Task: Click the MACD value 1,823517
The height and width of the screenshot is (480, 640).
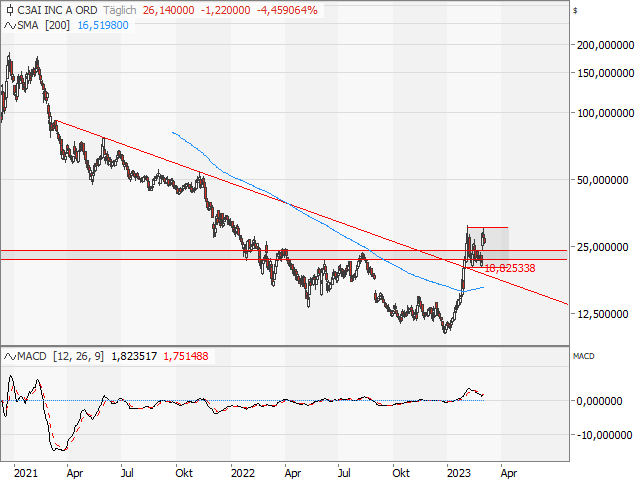Action: pos(134,356)
